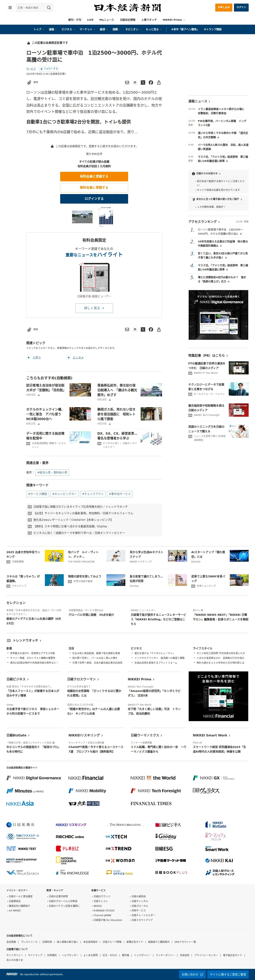Open テレ東BIZ logo link

(67, 848)
